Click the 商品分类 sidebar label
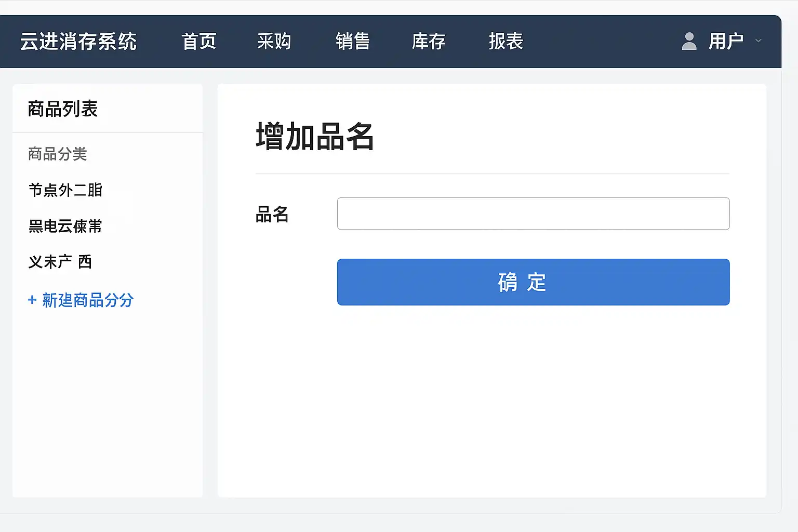 pos(58,154)
